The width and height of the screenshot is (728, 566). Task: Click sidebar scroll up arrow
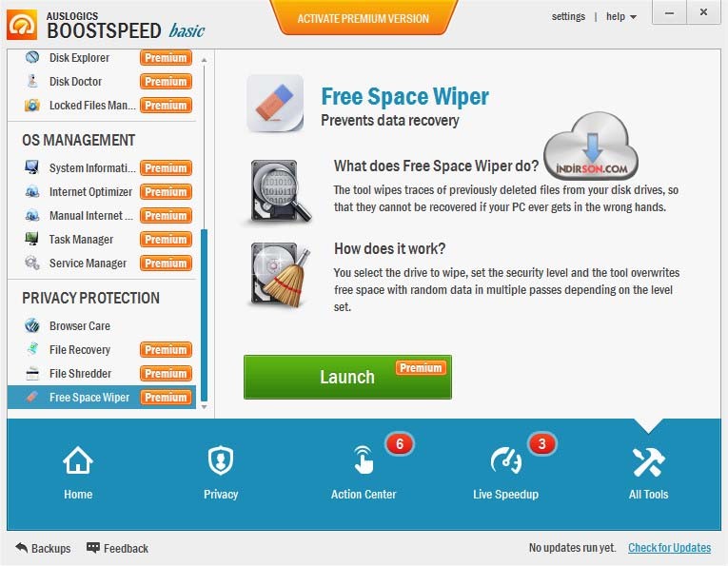(204, 60)
